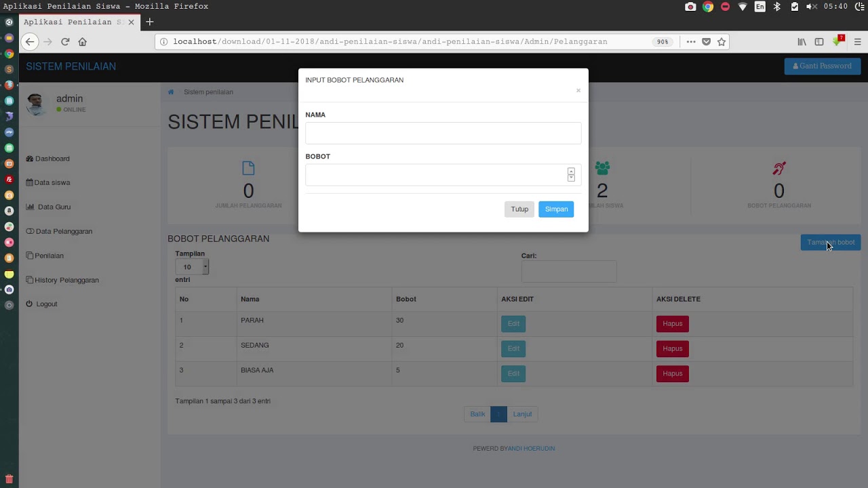Click the Balik pagination button
The width and height of the screenshot is (868, 488).
(x=477, y=414)
